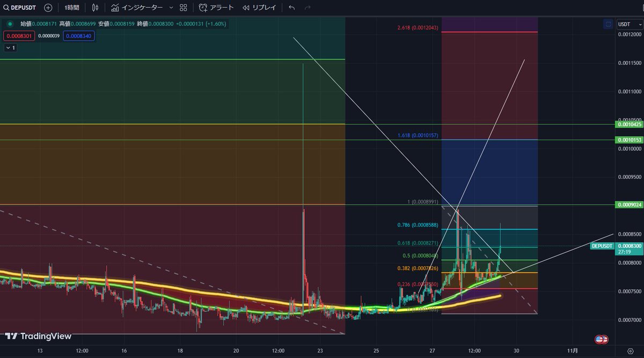
Task: Click price scale value 0.0007000
Action: tap(629, 320)
